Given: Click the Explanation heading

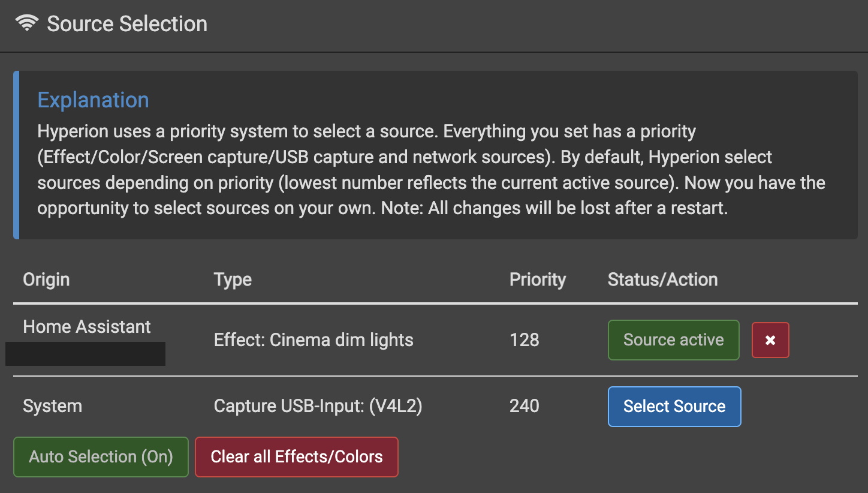Looking at the screenshot, I should click(93, 100).
